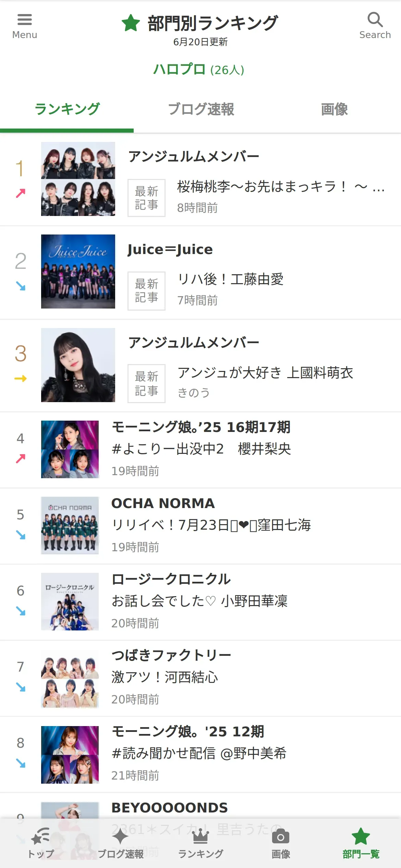
Task: Tap the Search magnifier icon
Action: pyautogui.click(x=375, y=20)
